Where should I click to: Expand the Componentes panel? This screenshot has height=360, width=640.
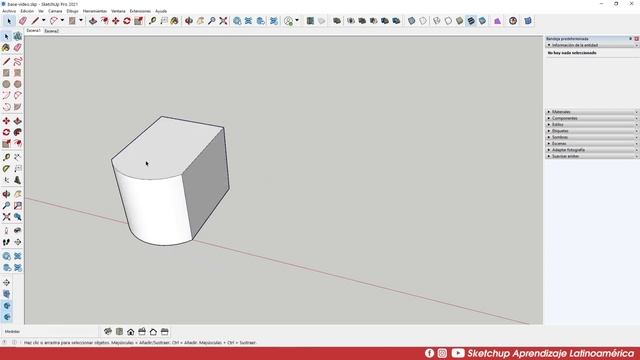tap(592, 118)
